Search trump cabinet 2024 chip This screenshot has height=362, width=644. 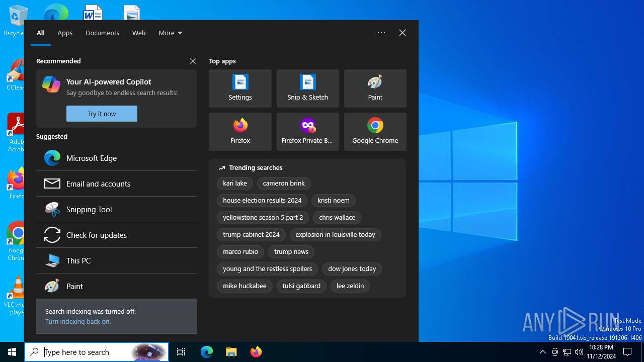coord(251,235)
